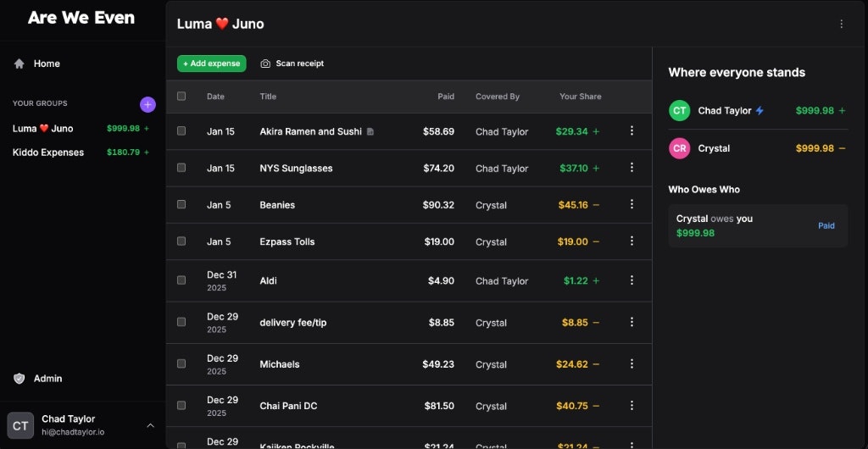This screenshot has width=868, height=449.
Task: Click the Chai Pani DC title
Action: 288,406
